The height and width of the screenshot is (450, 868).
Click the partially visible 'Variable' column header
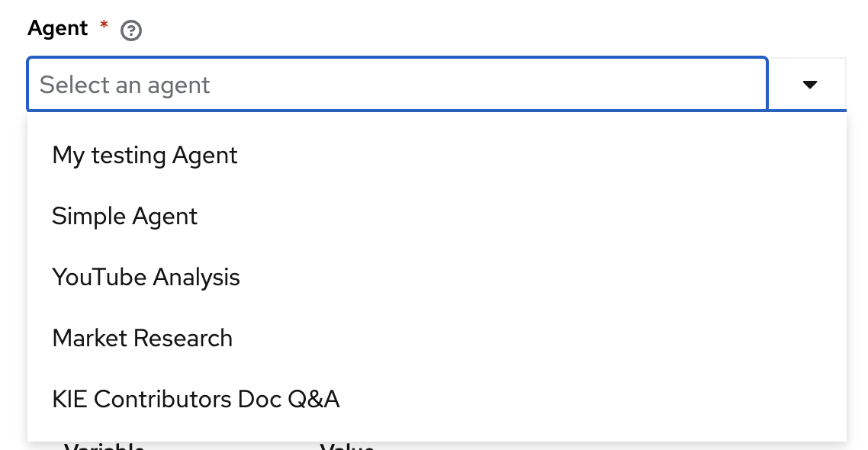tap(104, 445)
